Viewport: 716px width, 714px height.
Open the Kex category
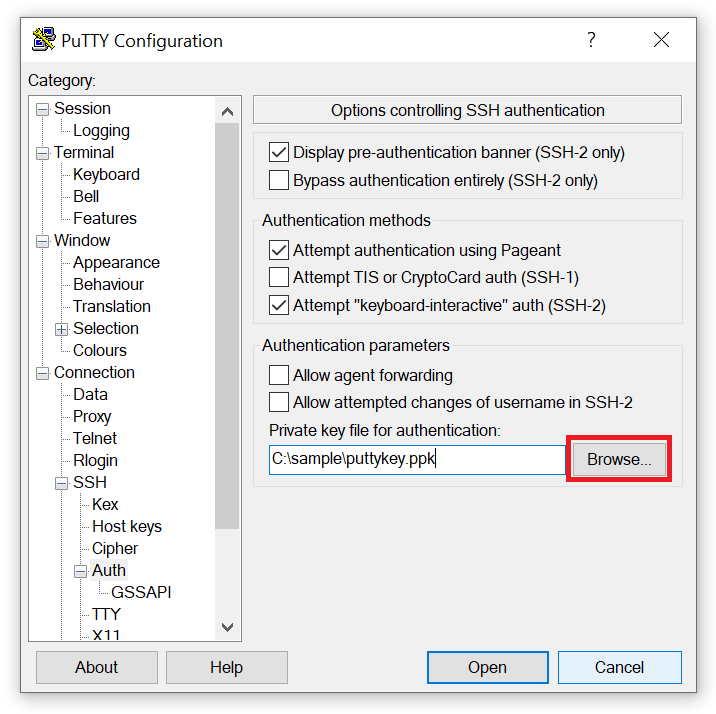105,504
